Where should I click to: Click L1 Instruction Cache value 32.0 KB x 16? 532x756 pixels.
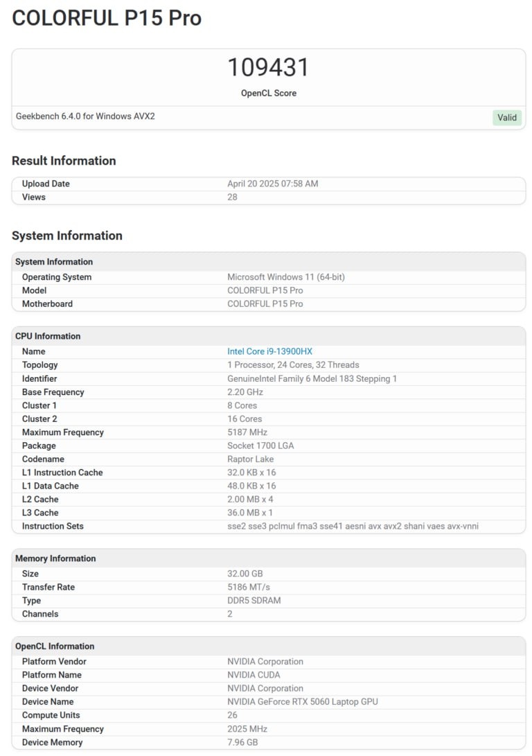click(x=251, y=473)
